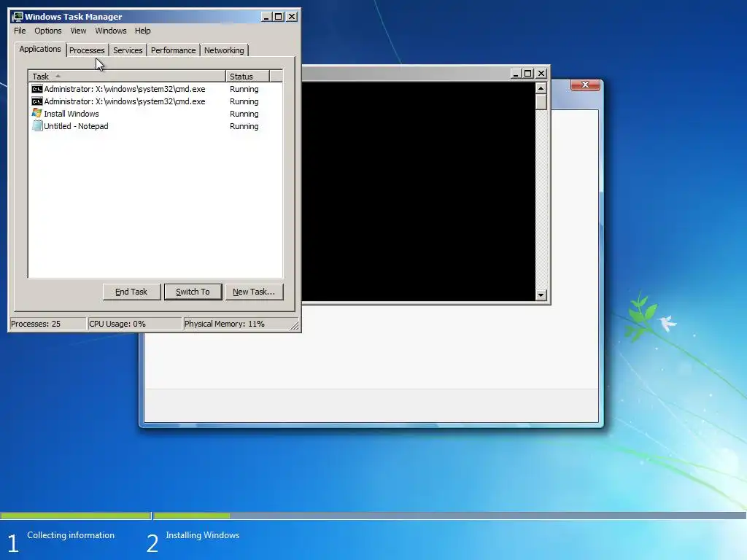Click the New Task... button
This screenshot has width=747, height=560.
(254, 292)
